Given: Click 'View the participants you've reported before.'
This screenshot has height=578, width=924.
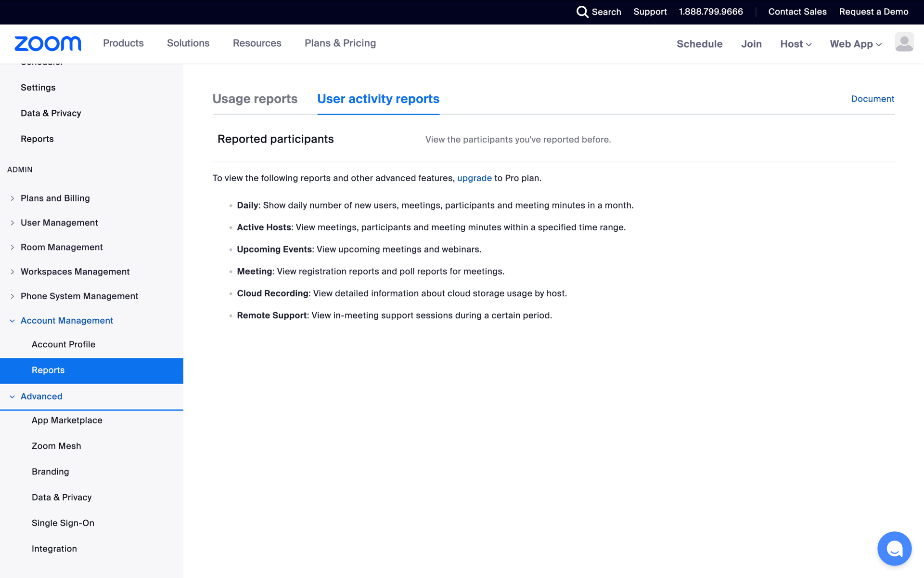Looking at the screenshot, I should point(518,140).
